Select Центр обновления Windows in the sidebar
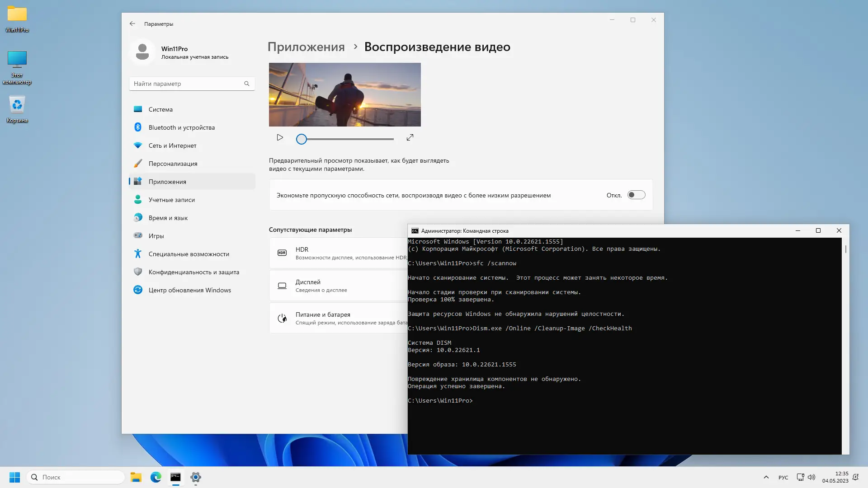 [x=189, y=290]
